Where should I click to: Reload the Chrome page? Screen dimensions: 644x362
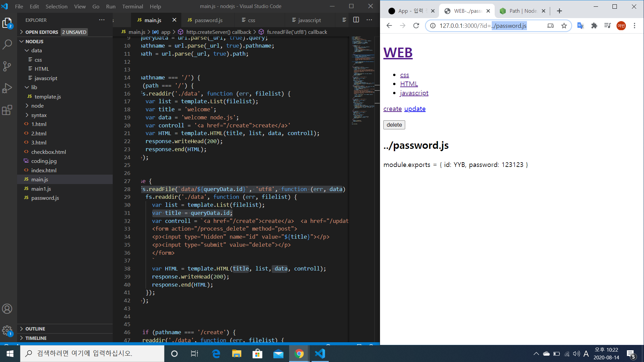416,25
